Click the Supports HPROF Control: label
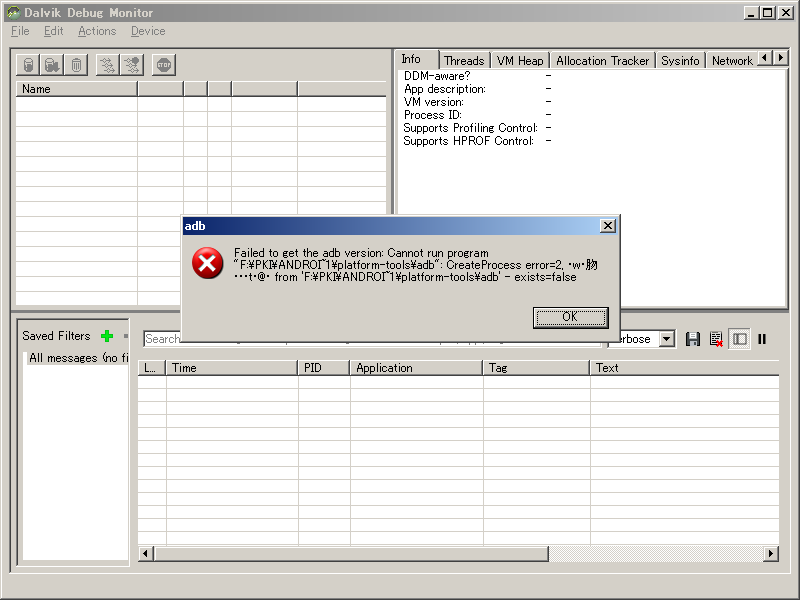This screenshot has height=600, width=800. click(468, 141)
